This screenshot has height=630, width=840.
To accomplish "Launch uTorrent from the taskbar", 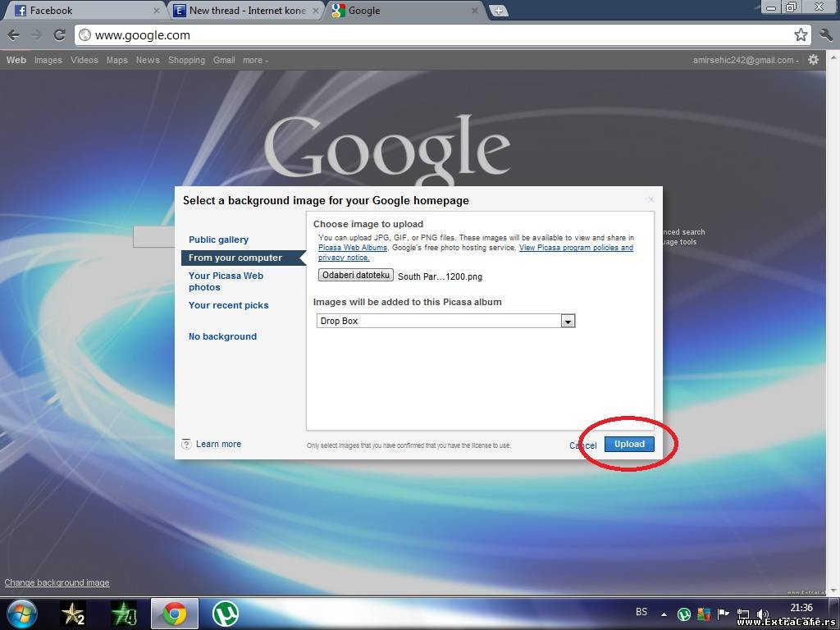I will coord(226,613).
